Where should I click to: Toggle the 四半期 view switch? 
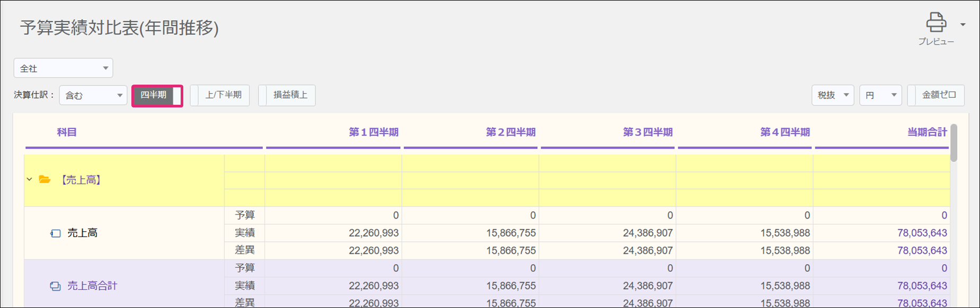coord(157,96)
